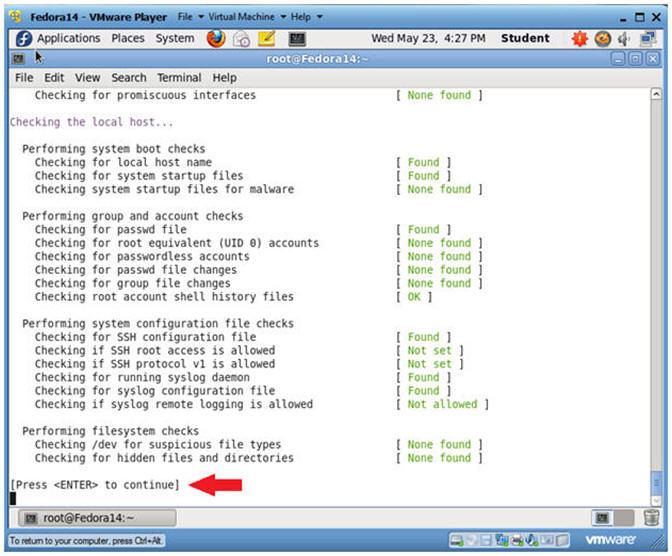Click the VMware printer device icon
Image resolution: width=672 pixels, height=556 pixels.
pyautogui.click(x=517, y=540)
